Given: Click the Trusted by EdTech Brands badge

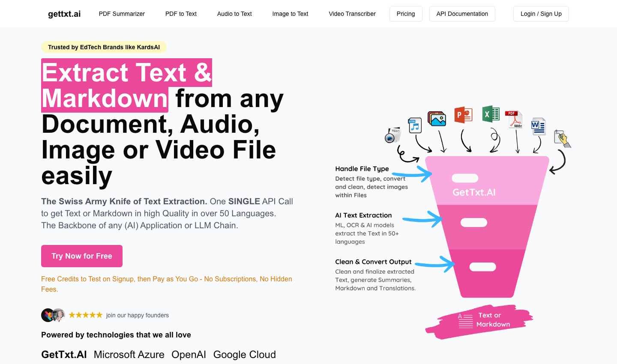Looking at the screenshot, I should 104,47.
